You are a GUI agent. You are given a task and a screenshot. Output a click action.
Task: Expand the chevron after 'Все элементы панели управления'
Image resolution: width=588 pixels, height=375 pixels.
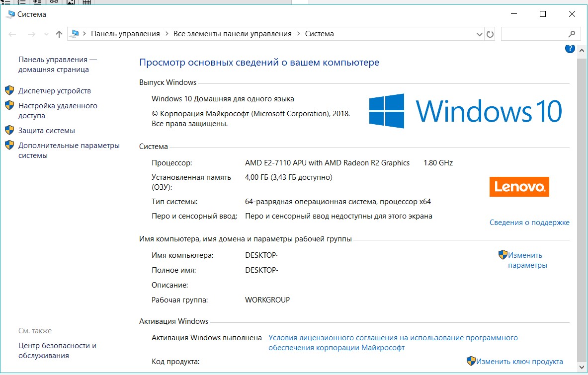tap(299, 34)
